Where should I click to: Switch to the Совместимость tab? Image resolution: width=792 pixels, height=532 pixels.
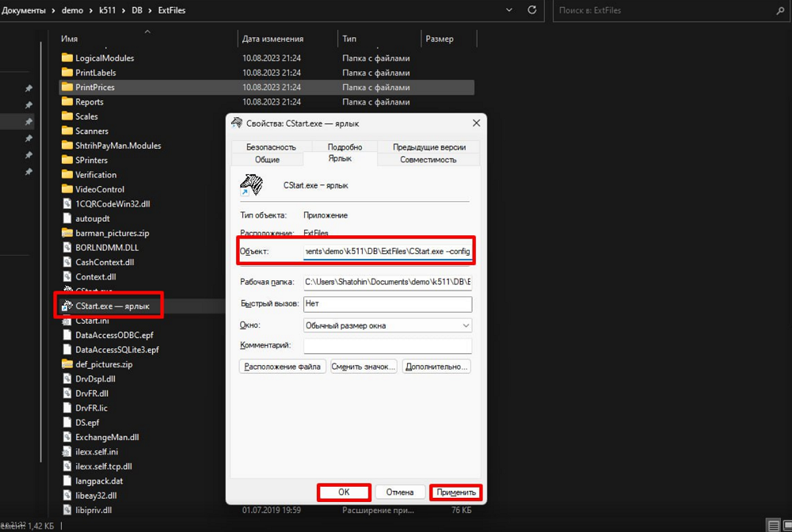(428, 159)
